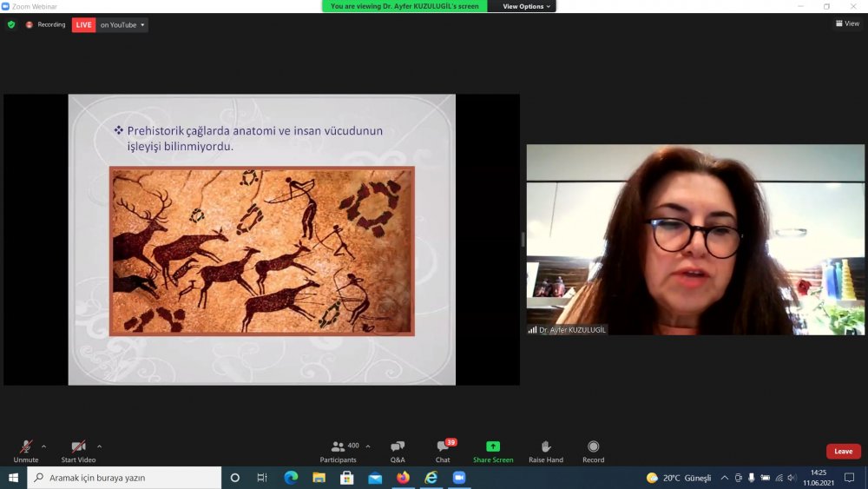Toggle Raise Hand

coord(545,449)
